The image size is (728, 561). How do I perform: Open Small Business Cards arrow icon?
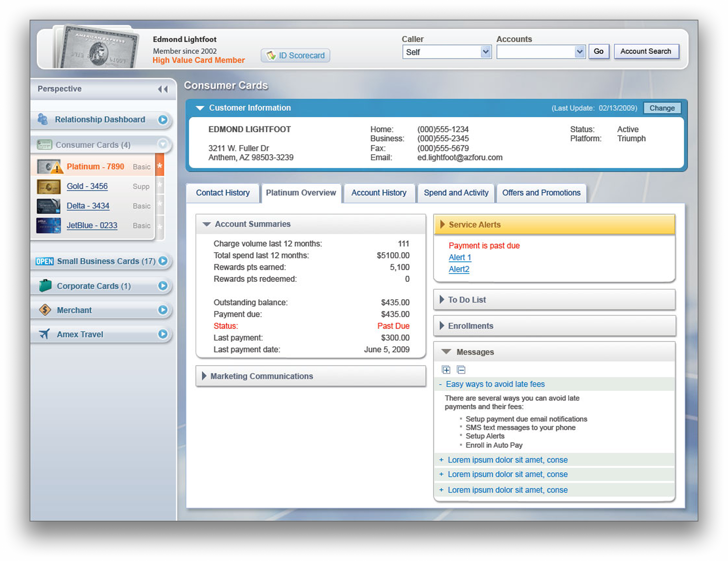pyautogui.click(x=163, y=261)
